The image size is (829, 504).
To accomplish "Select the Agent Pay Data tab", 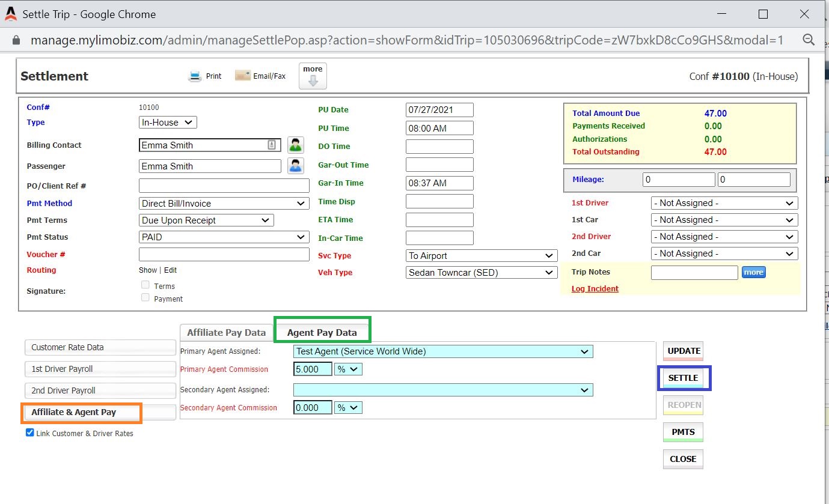I will tap(322, 332).
